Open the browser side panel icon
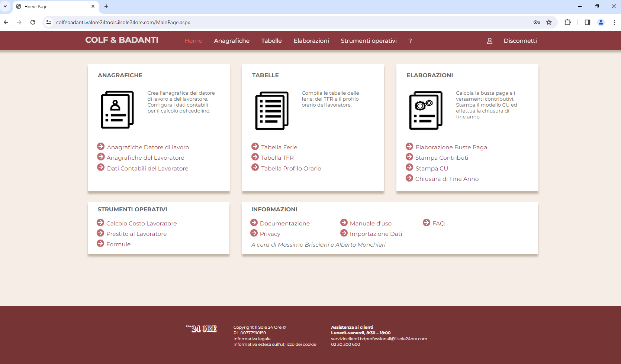Viewport: 621px width, 364px height. (588, 22)
